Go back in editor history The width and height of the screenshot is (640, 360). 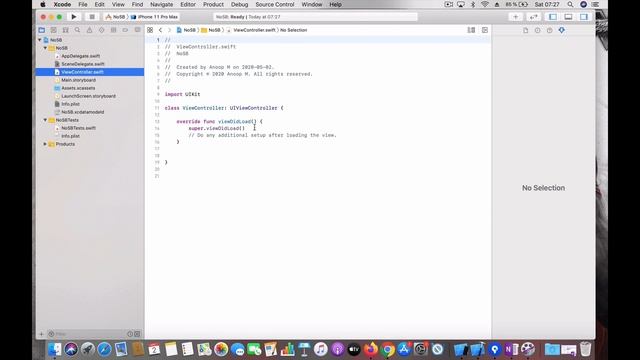pyautogui.click(x=160, y=30)
